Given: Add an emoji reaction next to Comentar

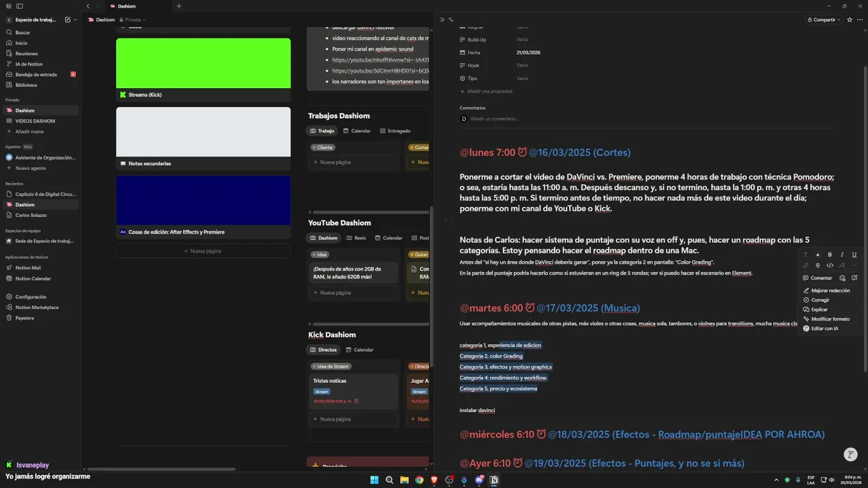Looking at the screenshot, I should [842, 278].
